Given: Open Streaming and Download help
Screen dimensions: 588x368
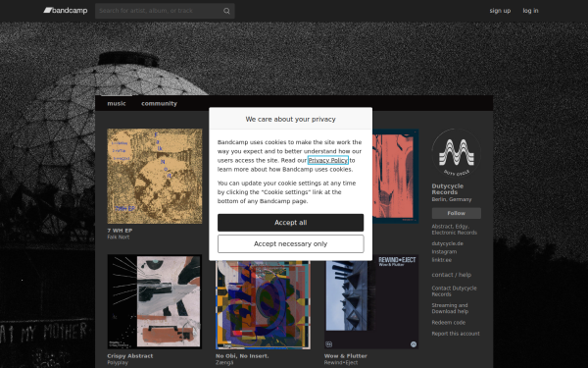Looking at the screenshot, I should [x=450, y=308].
